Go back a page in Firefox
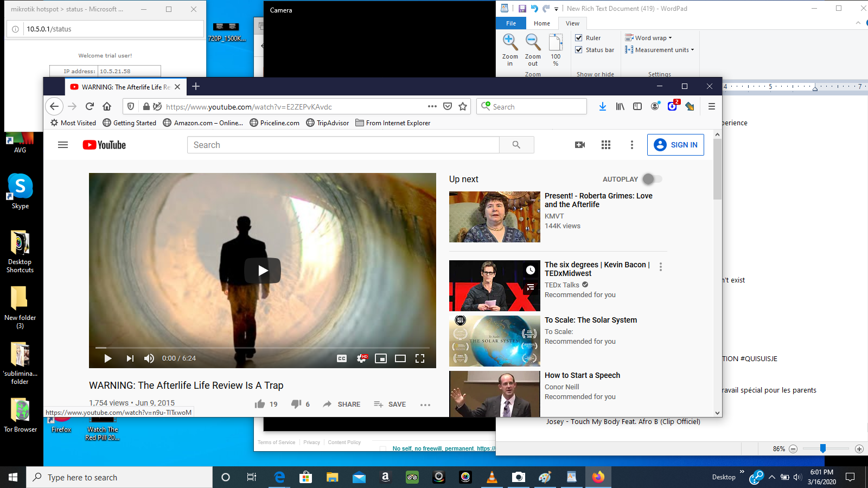 click(54, 107)
